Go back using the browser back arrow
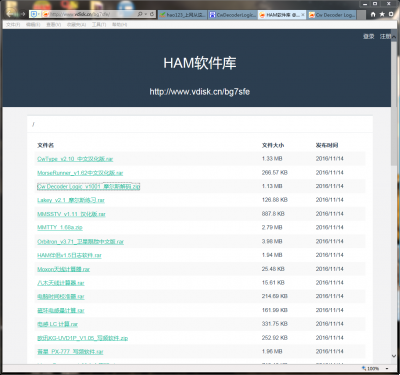This screenshot has width=400, height=375. (x=9, y=14)
